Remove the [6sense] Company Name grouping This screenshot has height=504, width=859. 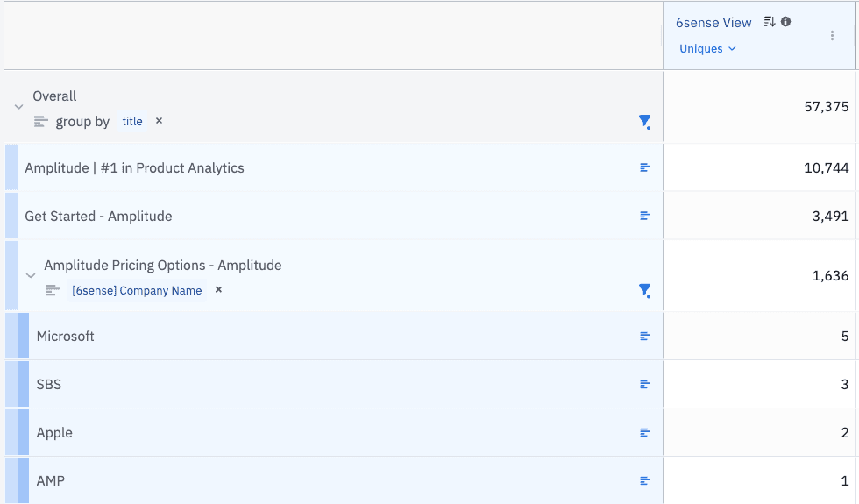click(219, 290)
